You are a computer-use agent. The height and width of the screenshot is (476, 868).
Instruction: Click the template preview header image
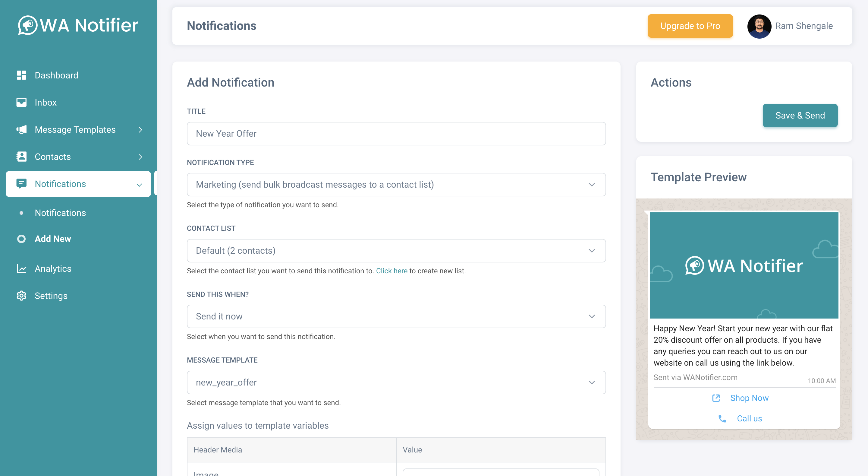tap(744, 265)
